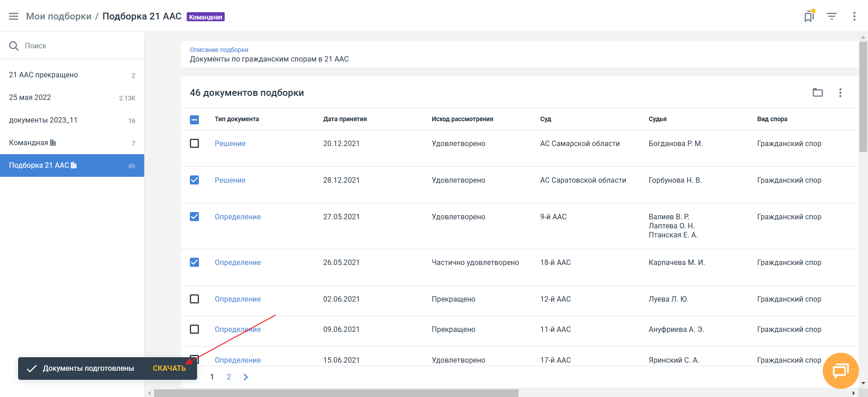The height and width of the screenshot is (397, 868).
Task: Click judge 'Ануфриева А. Э.' cell
Action: (676, 329)
